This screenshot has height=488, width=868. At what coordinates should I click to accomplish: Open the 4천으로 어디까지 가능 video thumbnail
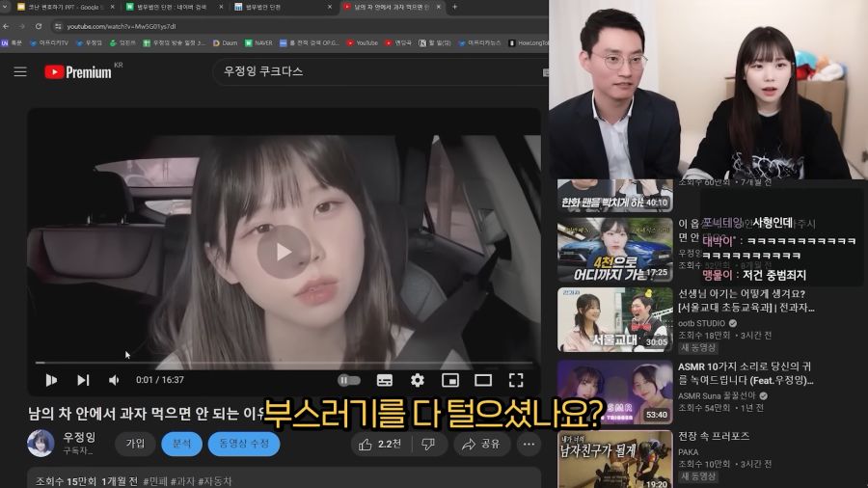point(615,250)
